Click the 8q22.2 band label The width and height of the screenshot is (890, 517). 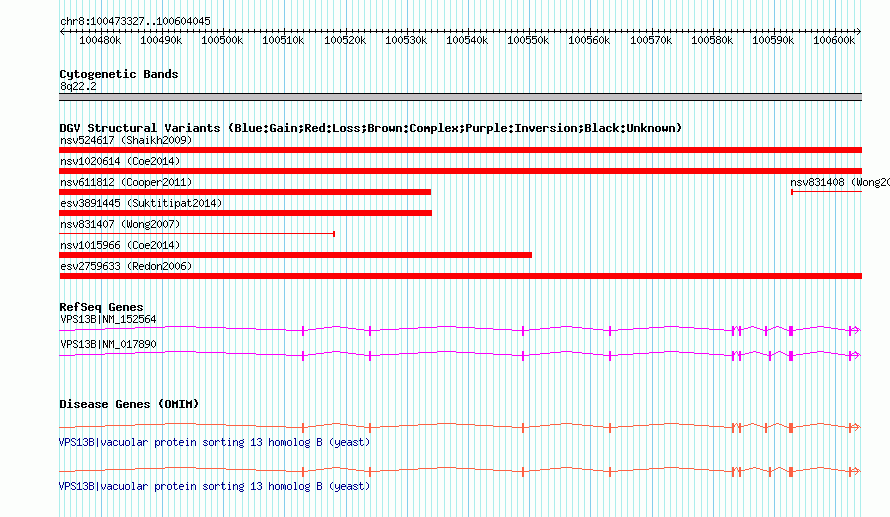click(x=78, y=86)
